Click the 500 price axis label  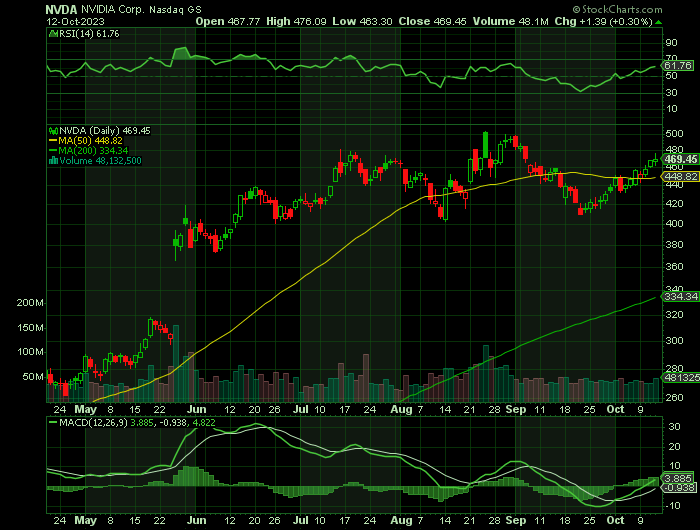coord(674,134)
